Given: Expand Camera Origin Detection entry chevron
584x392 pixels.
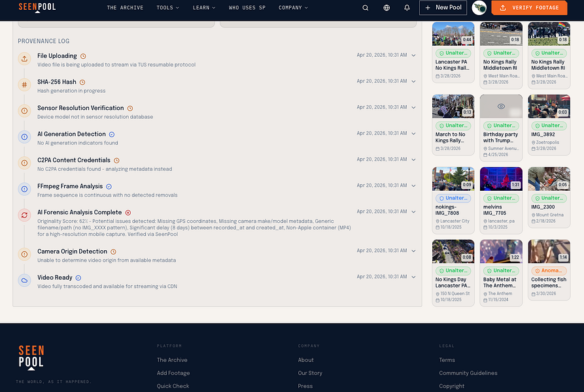Looking at the screenshot, I should (x=413, y=251).
